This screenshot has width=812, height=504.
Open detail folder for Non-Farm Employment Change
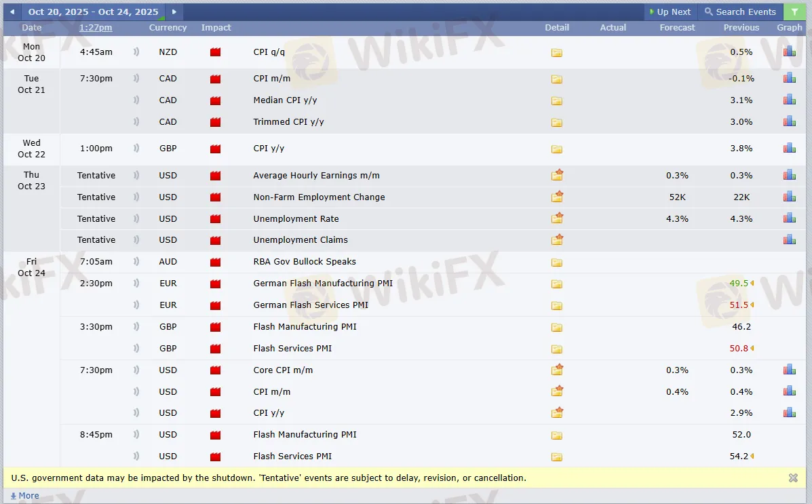click(556, 197)
